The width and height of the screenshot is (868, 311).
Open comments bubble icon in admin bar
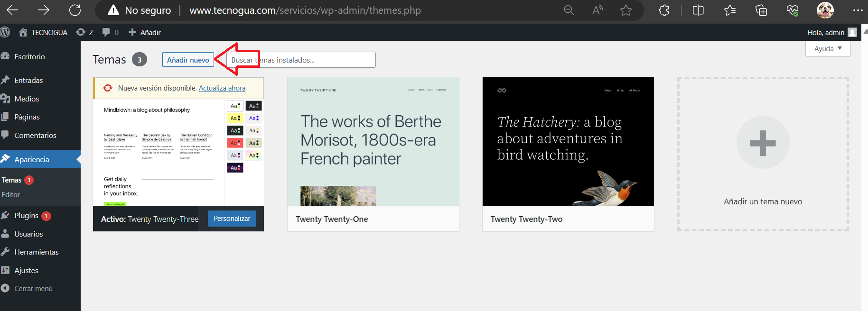click(x=110, y=32)
